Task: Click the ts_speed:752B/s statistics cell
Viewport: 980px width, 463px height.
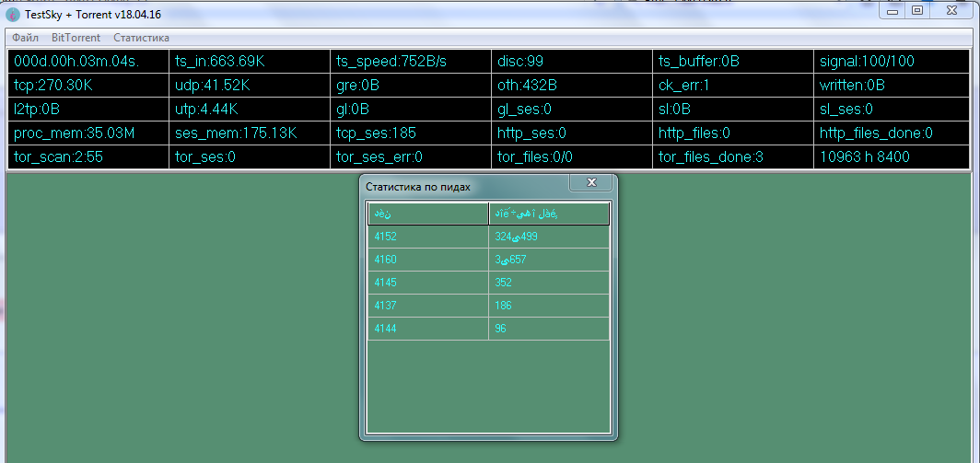Action: 410,62
